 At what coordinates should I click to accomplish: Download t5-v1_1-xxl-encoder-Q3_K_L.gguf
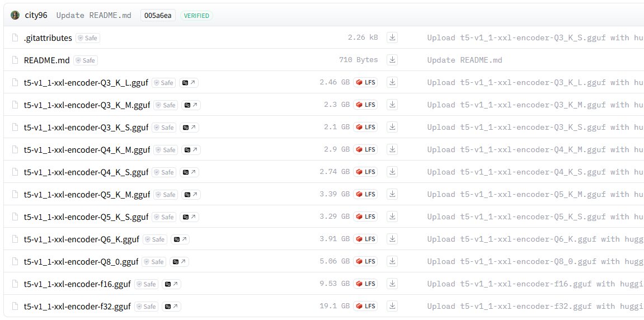point(392,83)
